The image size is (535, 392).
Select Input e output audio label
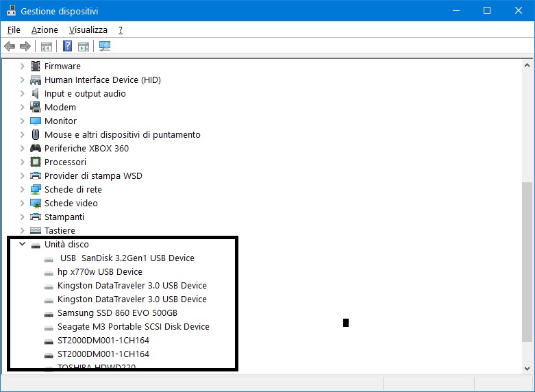tap(85, 94)
